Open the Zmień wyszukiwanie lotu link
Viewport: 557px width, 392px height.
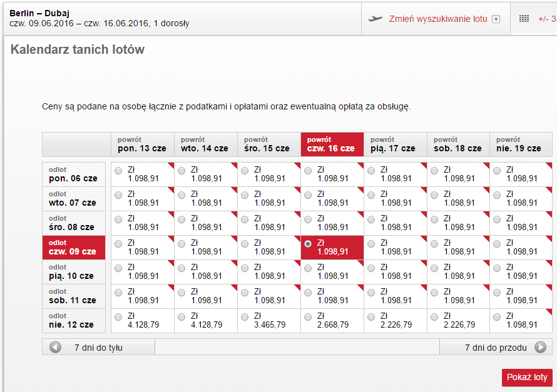(438, 19)
